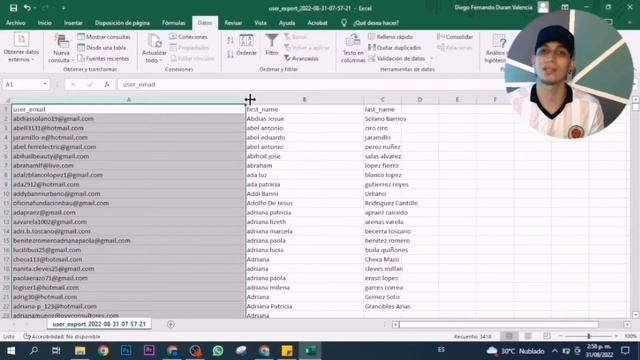Click cell first_name header
The height and width of the screenshot is (360, 640).
coord(304,109)
